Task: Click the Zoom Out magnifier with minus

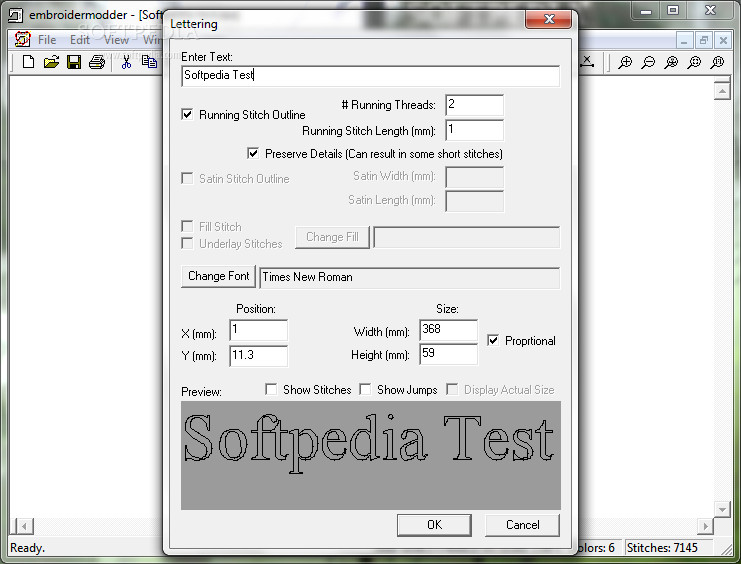Action: (648, 62)
